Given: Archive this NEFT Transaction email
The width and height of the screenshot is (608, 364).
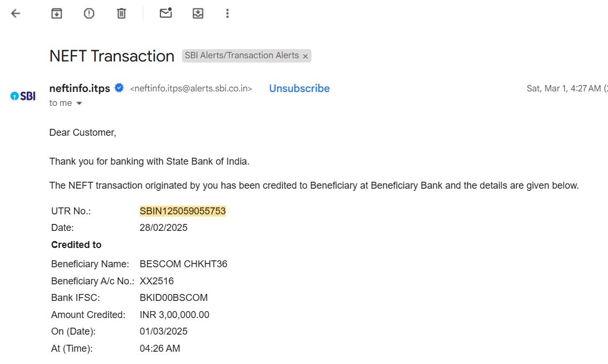Looking at the screenshot, I should pos(57,13).
